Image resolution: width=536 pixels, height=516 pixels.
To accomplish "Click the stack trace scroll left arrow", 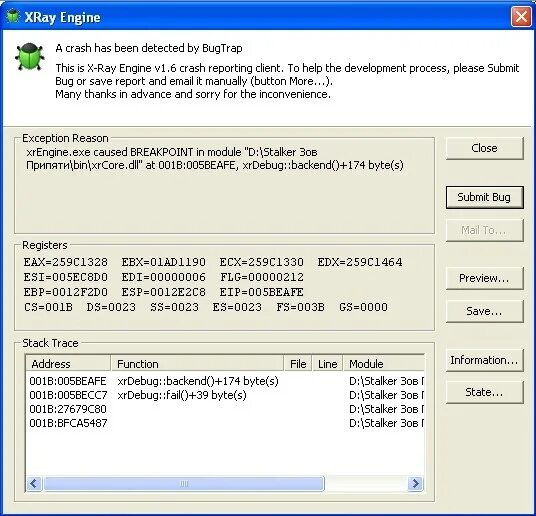I will click(x=34, y=484).
